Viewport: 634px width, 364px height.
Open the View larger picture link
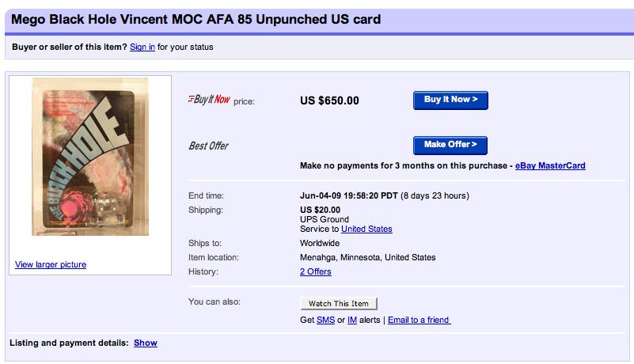(x=51, y=264)
